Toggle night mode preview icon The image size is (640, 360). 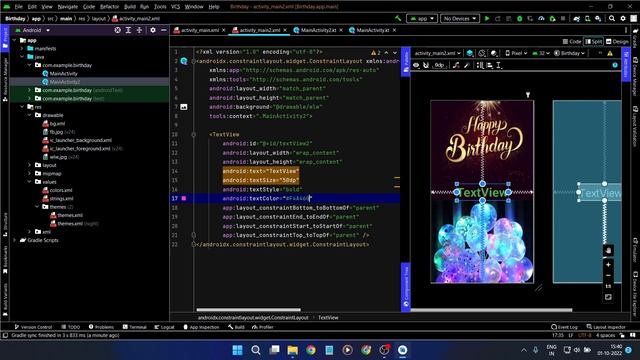494,53
